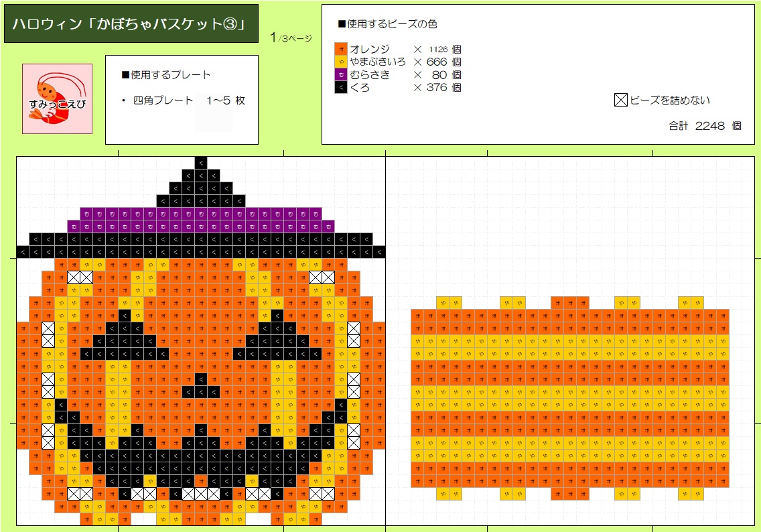The height and width of the screenshot is (532, 761).
Task: Click the black くろ legend swatch
Action: tap(341, 87)
